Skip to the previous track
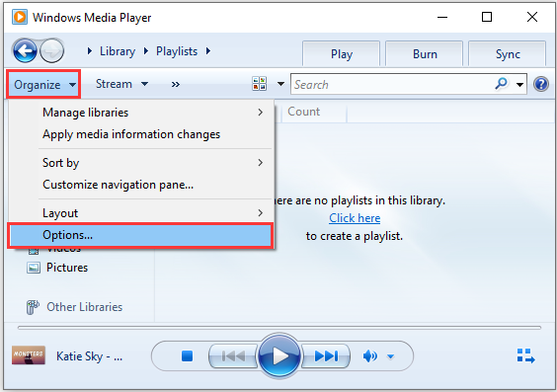This screenshot has height=392, width=557. tap(233, 355)
